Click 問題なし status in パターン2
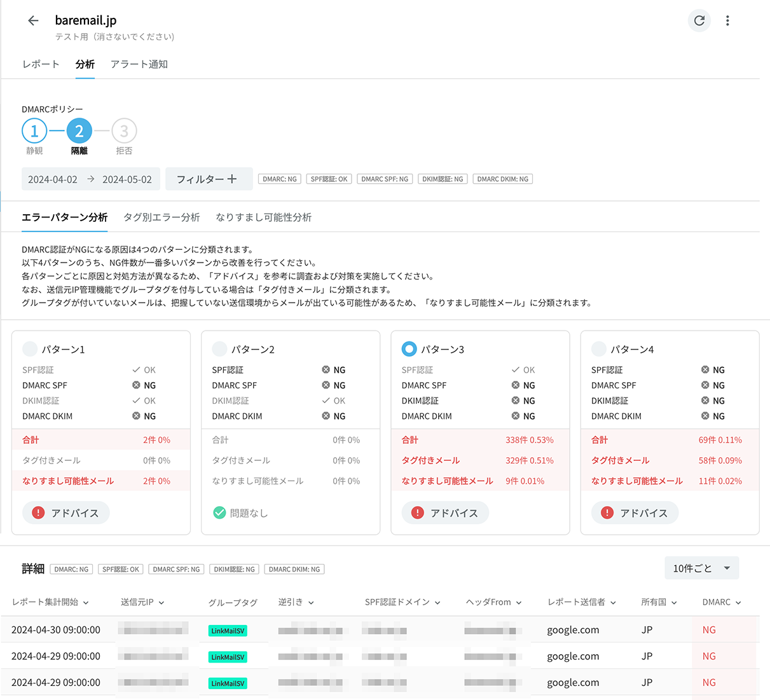Screen dimensions: 770x700 point(240,512)
